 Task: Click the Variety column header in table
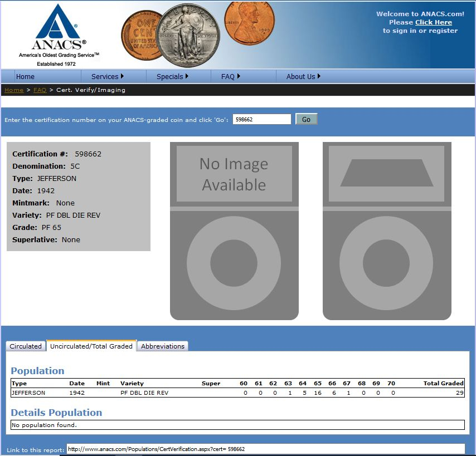tap(132, 383)
